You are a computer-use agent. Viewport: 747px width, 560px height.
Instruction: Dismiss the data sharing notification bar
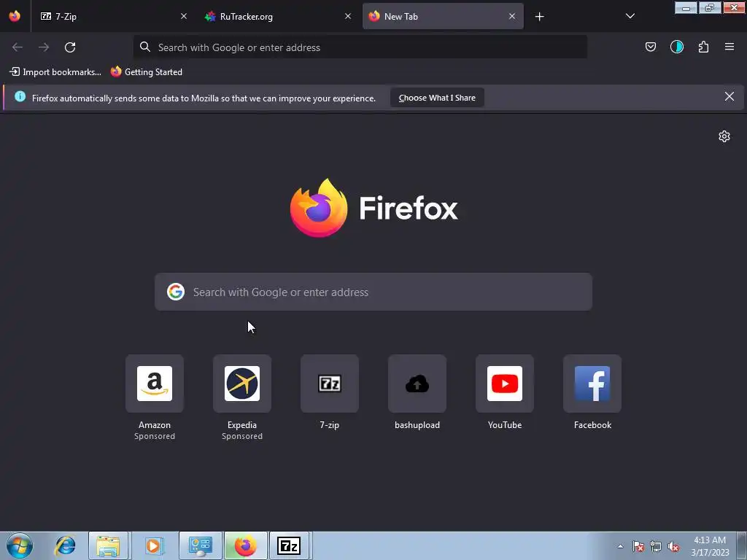(x=729, y=97)
